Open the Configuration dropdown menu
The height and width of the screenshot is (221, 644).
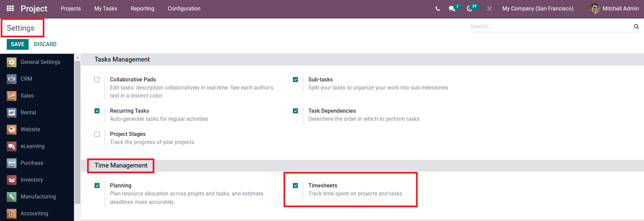[184, 9]
